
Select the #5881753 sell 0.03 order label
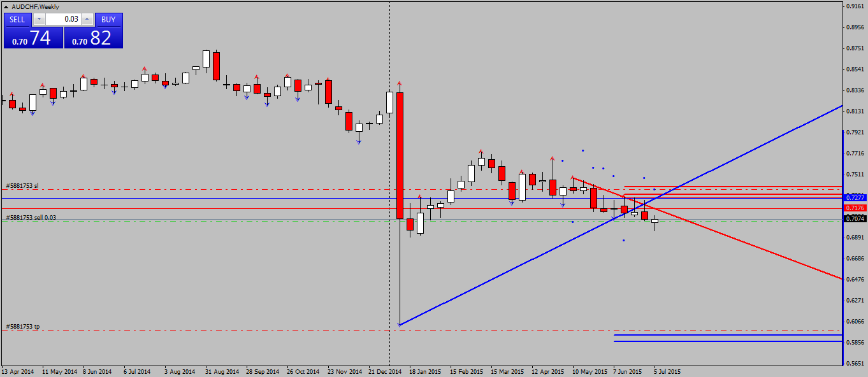(31, 217)
